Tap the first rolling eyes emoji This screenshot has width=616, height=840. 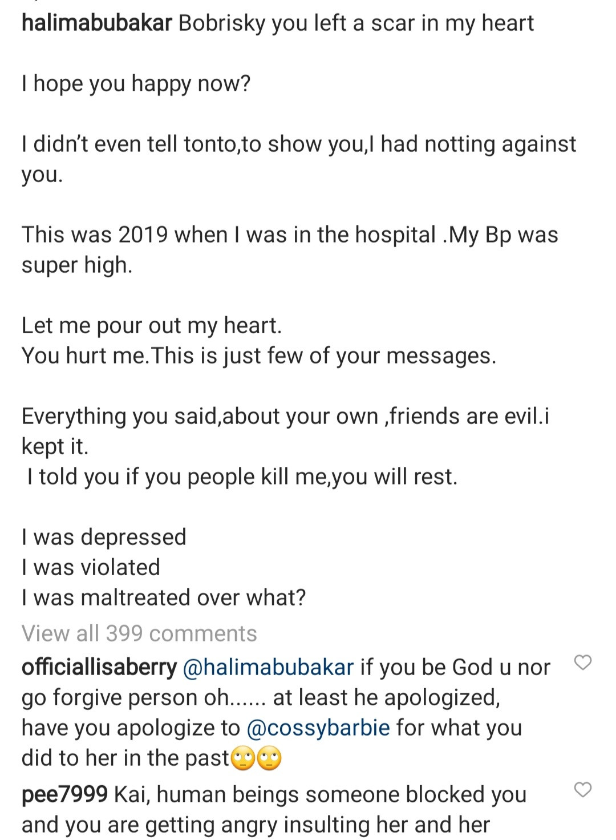point(243,759)
